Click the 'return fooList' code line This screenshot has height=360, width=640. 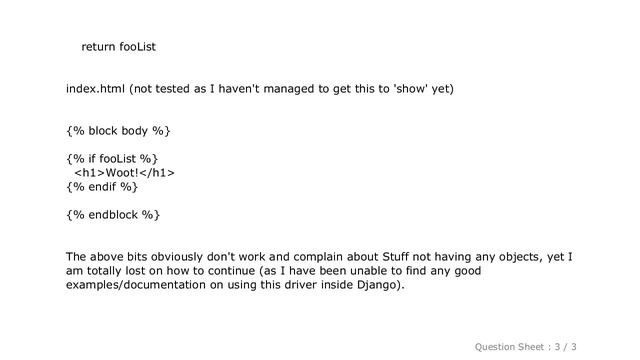pyautogui.click(x=118, y=47)
